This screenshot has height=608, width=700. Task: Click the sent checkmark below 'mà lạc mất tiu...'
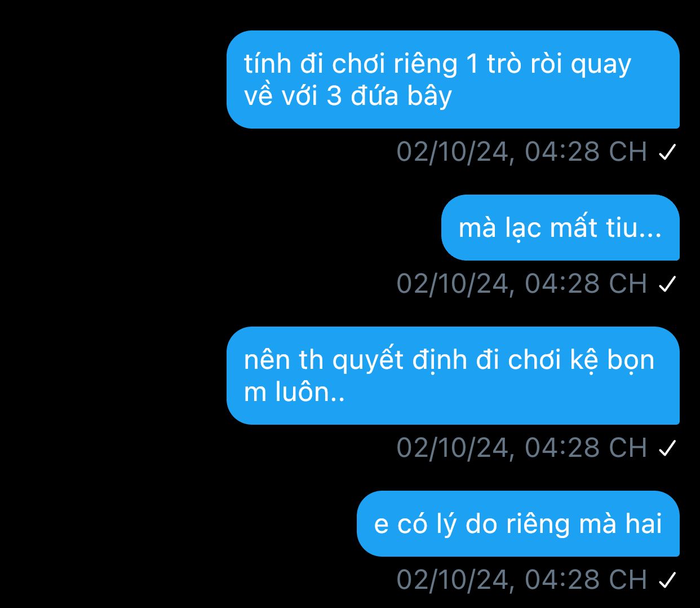(x=667, y=284)
